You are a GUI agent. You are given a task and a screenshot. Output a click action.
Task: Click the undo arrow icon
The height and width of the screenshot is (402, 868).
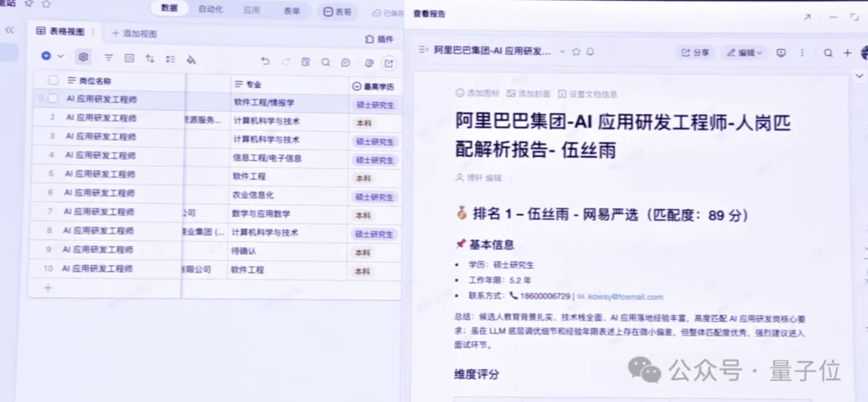[x=265, y=61]
